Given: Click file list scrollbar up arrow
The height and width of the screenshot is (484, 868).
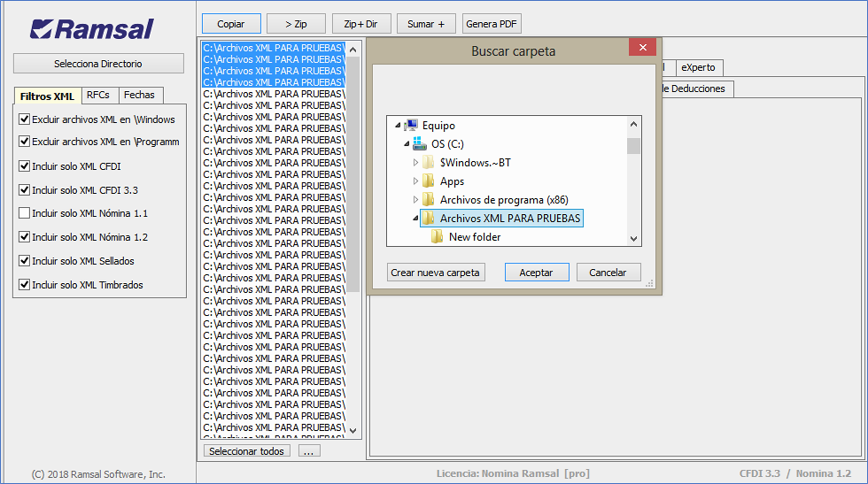Looking at the screenshot, I should [x=353, y=50].
